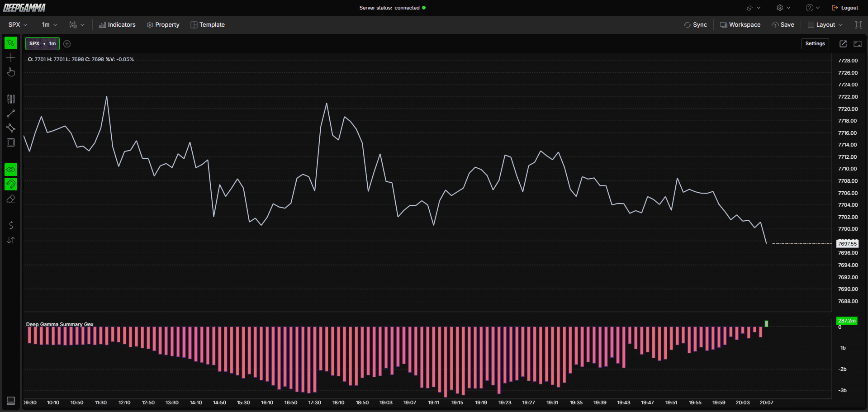
Task: Open chart in a new window
Action: (843, 44)
